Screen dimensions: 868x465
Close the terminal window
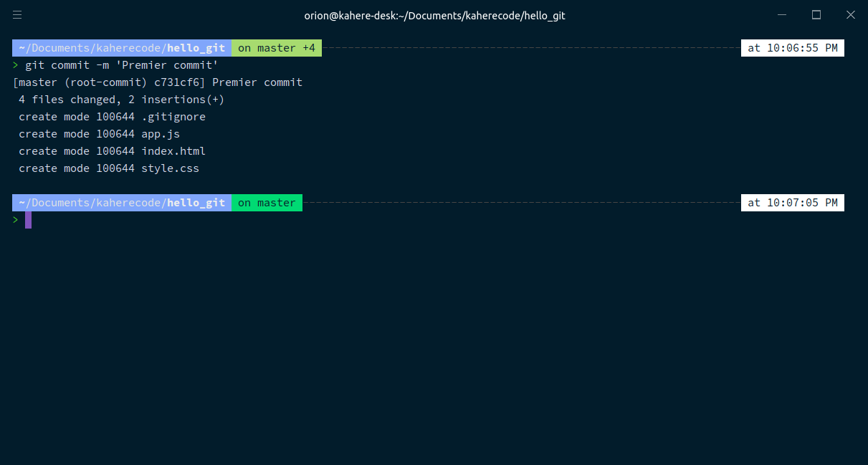[850, 15]
